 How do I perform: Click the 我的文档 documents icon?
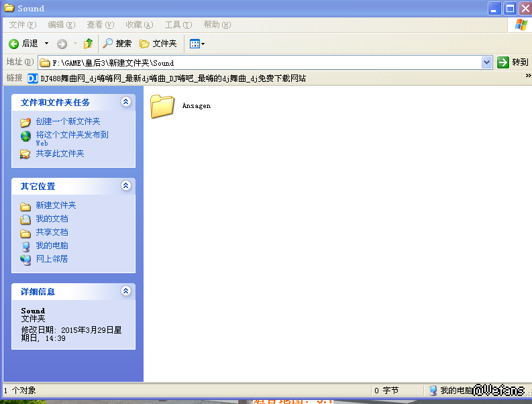(25, 219)
